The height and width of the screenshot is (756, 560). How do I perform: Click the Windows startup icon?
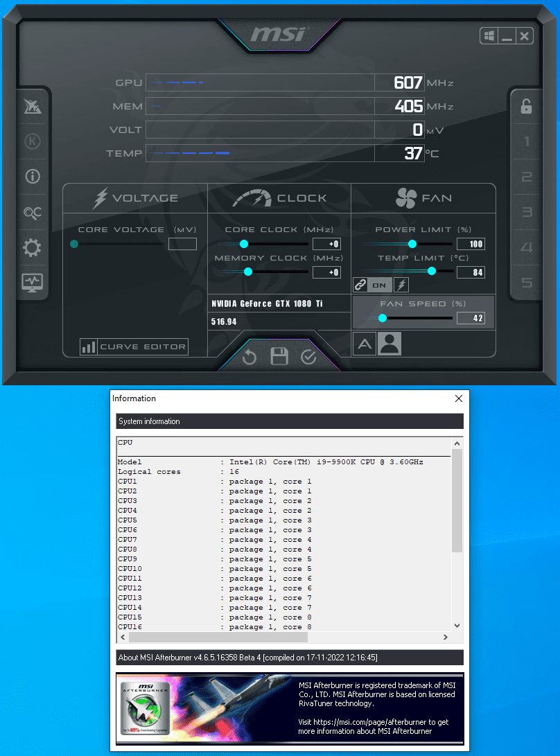pos(489,35)
